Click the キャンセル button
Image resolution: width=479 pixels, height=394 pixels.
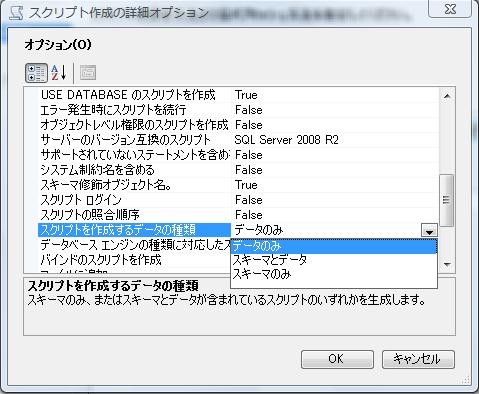pyautogui.click(x=418, y=359)
